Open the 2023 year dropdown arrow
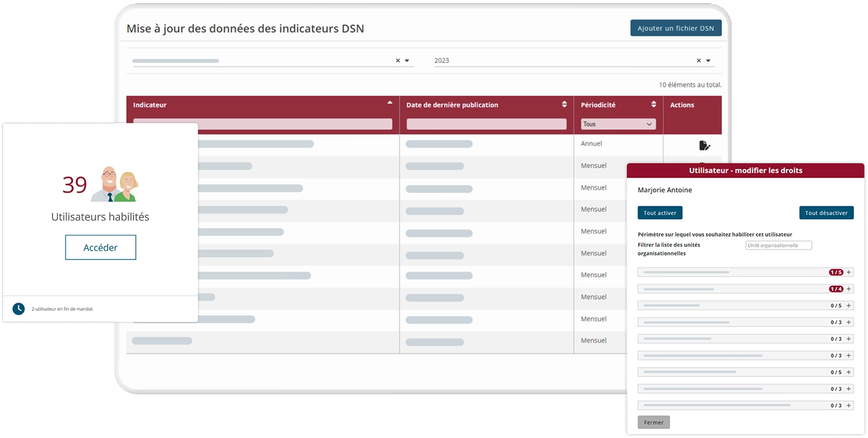 pyautogui.click(x=708, y=61)
